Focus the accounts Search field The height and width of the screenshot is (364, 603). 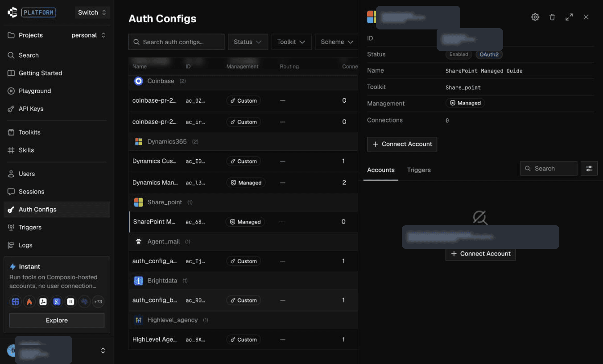coord(549,168)
